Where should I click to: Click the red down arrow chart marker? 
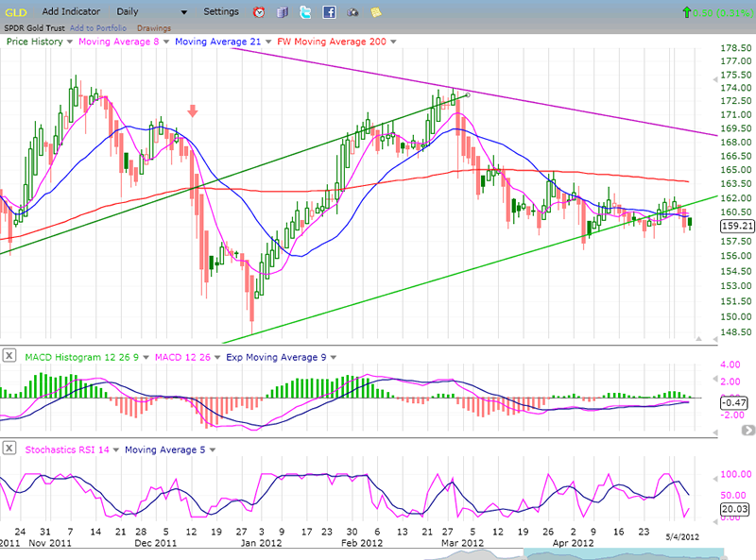pyautogui.click(x=193, y=110)
